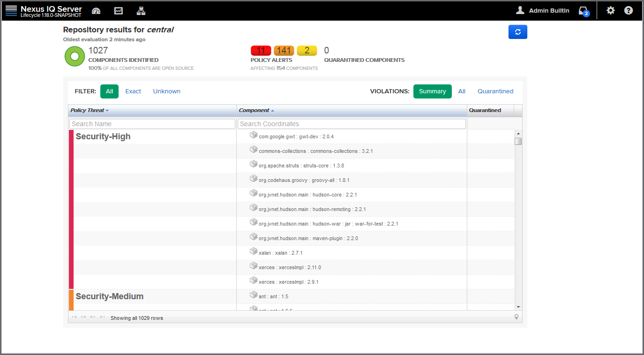644x355 pixels.
Task: Click the yellow 2 policy alerts badge
Action: [307, 51]
